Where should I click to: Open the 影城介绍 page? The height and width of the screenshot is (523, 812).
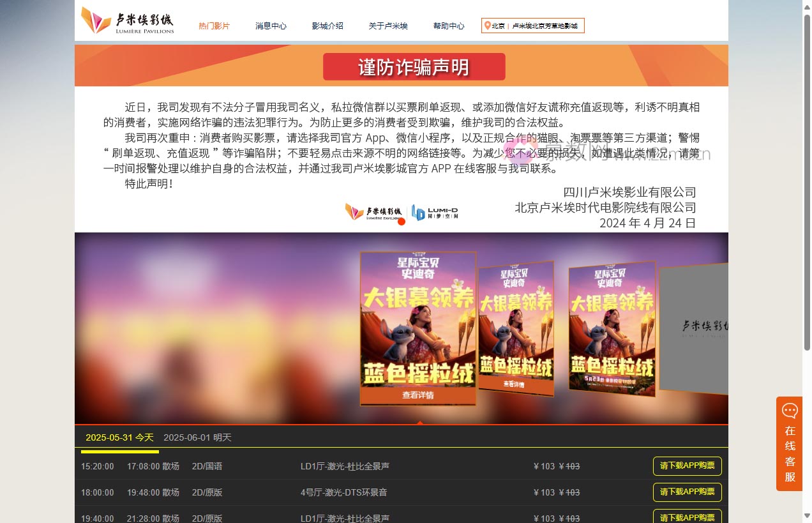pyautogui.click(x=327, y=26)
